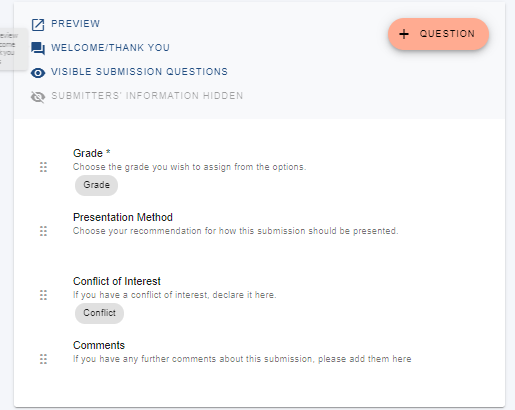Grab the drag handle beside Conflict of Interest
This screenshot has width=515, height=410.
pyautogui.click(x=43, y=295)
